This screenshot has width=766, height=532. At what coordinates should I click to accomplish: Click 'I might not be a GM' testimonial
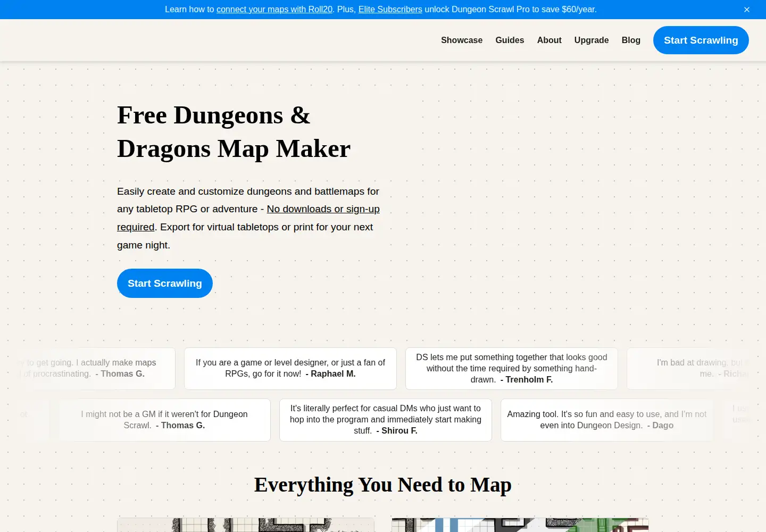(x=164, y=420)
